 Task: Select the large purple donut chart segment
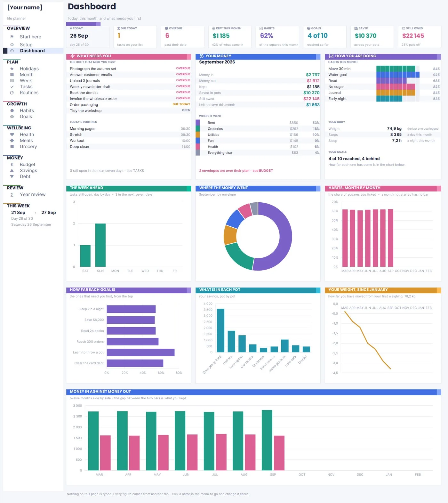coord(286,237)
